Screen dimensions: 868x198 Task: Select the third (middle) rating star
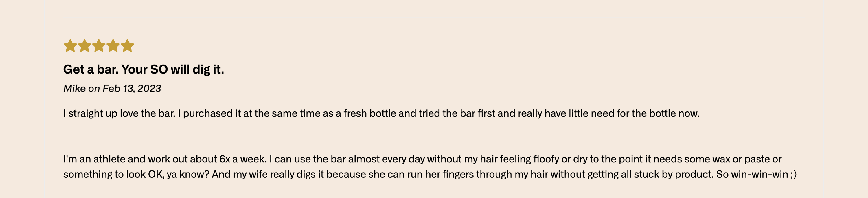(99, 45)
